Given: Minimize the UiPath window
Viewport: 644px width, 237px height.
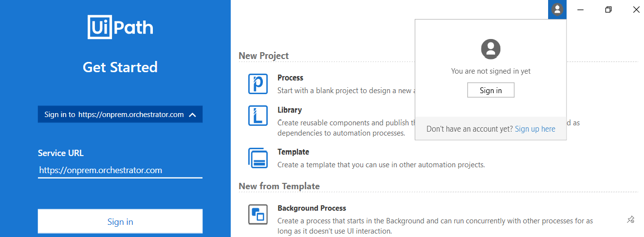Looking at the screenshot, I should coord(581,9).
